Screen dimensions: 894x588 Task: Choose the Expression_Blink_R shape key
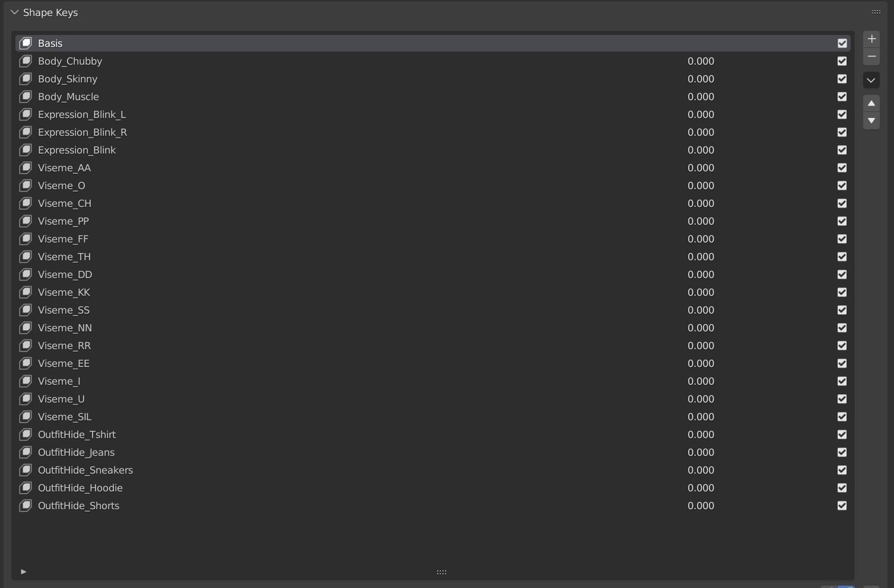pyautogui.click(x=82, y=132)
